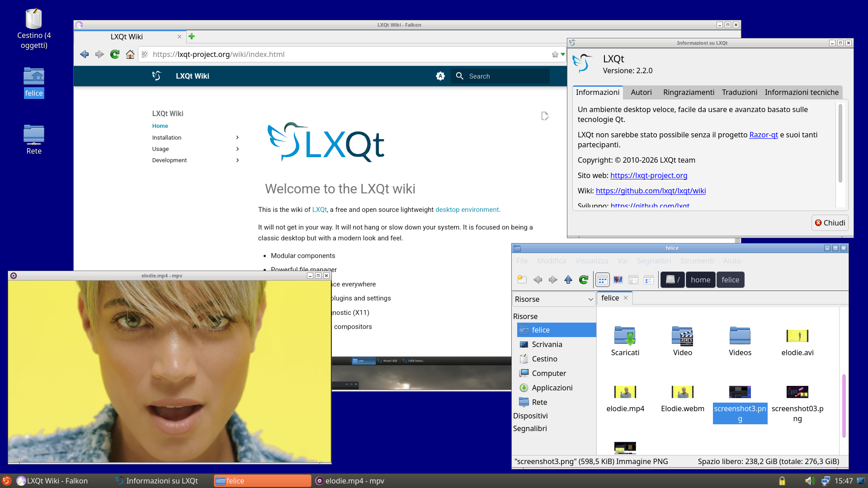Switch to the Autori tab
868x488 pixels.
(641, 92)
